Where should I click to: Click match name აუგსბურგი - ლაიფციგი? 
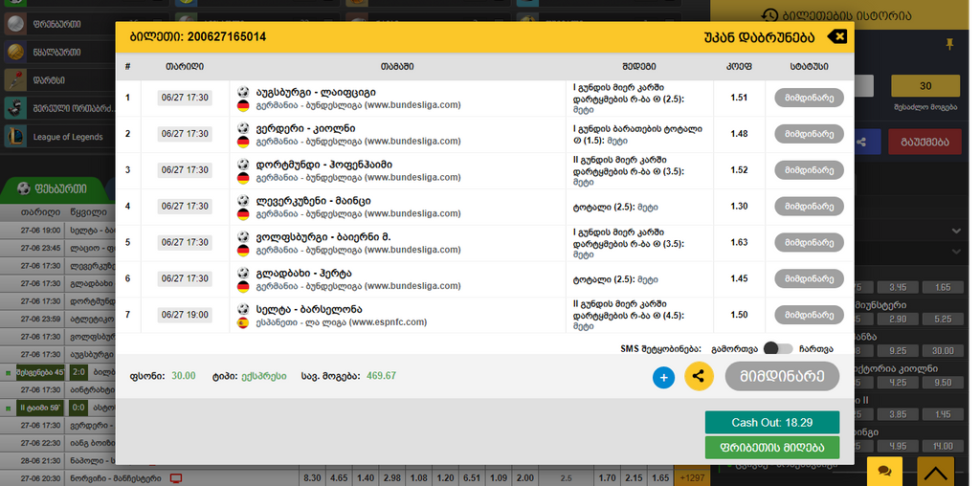[x=316, y=93]
